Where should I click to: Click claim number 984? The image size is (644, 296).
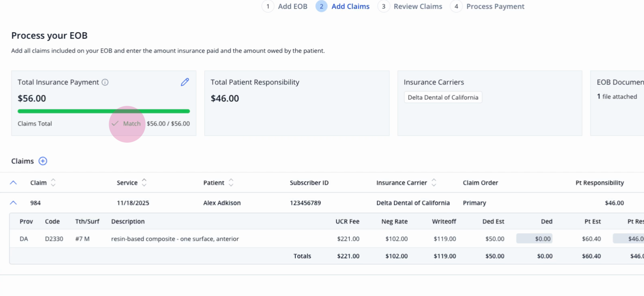pyautogui.click(x=35, y=203)
